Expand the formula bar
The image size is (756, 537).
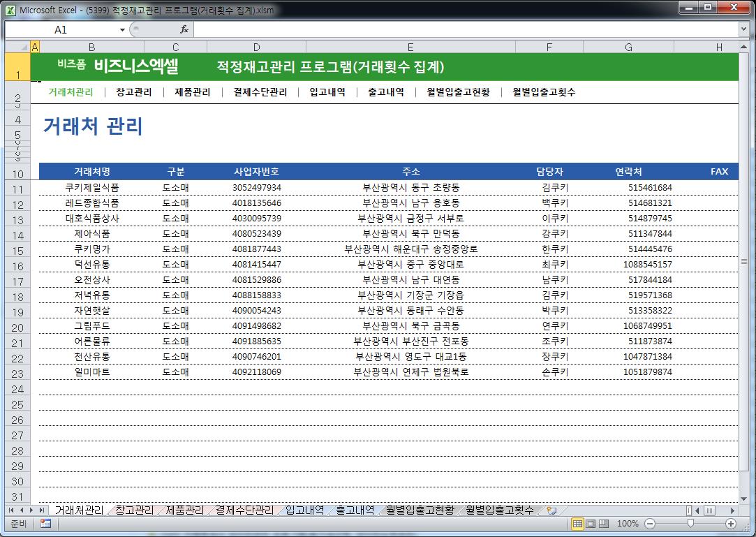pyautogui.click(x=744, y=29)
